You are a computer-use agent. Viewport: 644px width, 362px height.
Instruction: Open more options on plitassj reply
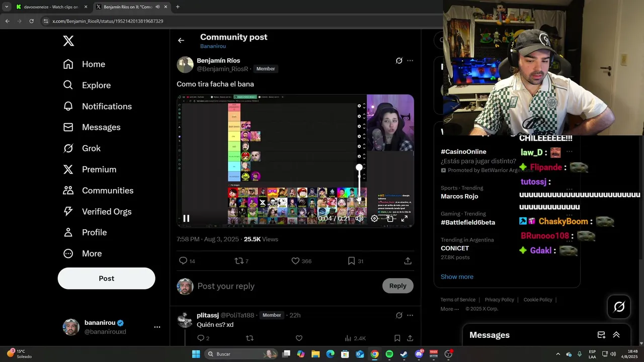(x=410, y=315)
